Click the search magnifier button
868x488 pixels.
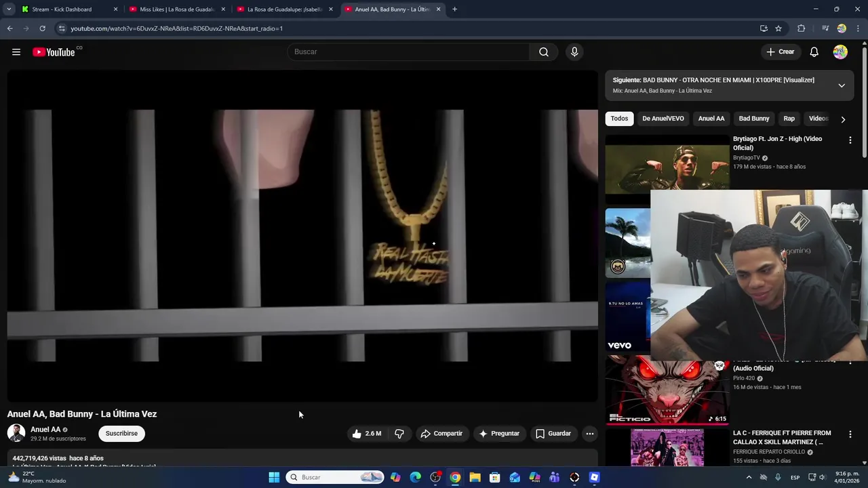tap(544, 52)
